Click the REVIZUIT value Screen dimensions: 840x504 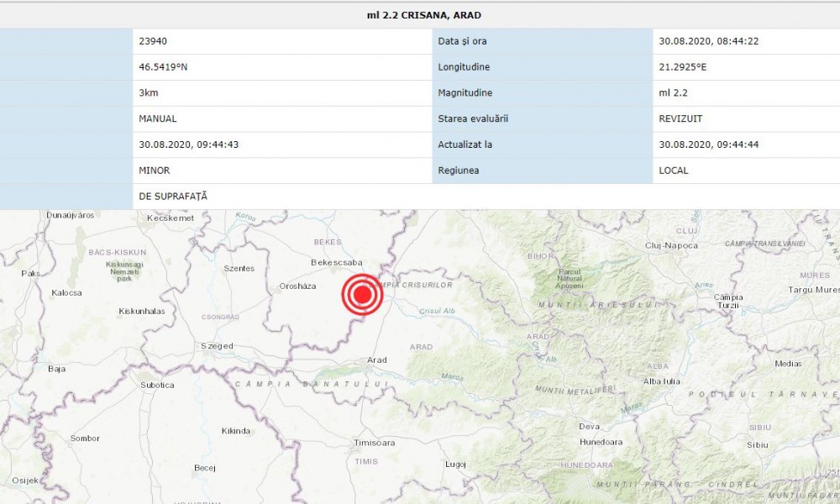(x=680, y=119)
